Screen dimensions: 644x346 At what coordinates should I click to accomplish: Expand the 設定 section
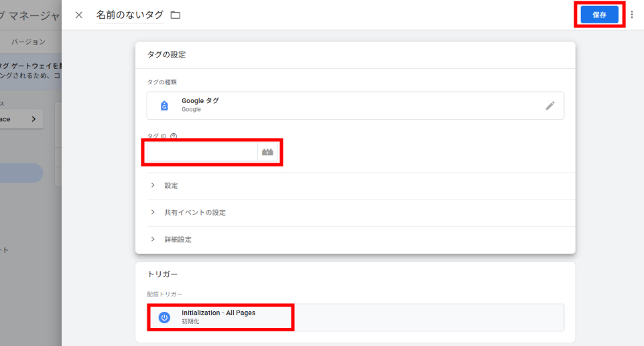(171, 185)
